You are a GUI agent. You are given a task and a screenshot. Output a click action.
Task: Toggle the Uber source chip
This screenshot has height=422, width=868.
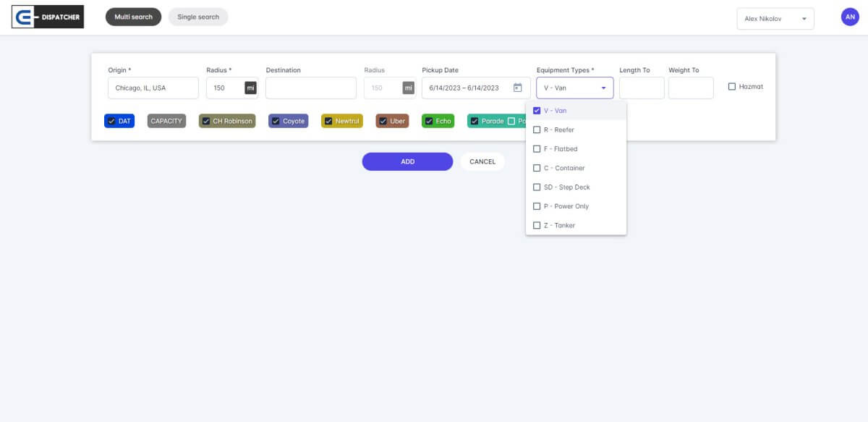(392, 121)
